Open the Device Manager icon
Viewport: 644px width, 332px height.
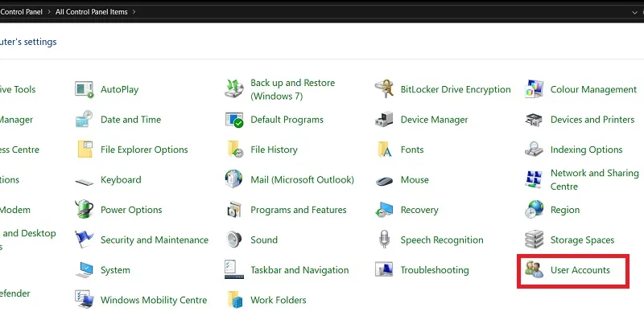384,120
